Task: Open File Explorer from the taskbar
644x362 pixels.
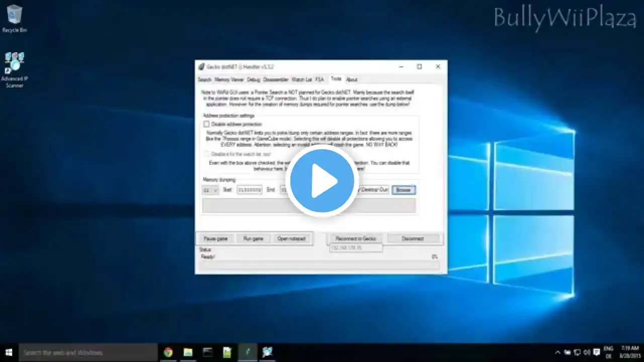Action: [188, 352]
